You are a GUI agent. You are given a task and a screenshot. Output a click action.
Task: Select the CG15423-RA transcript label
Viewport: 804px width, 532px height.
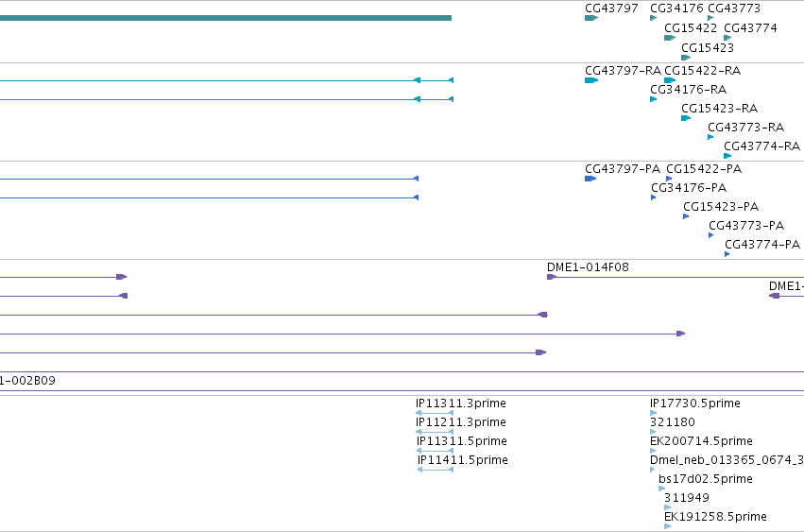pos(719,109)
